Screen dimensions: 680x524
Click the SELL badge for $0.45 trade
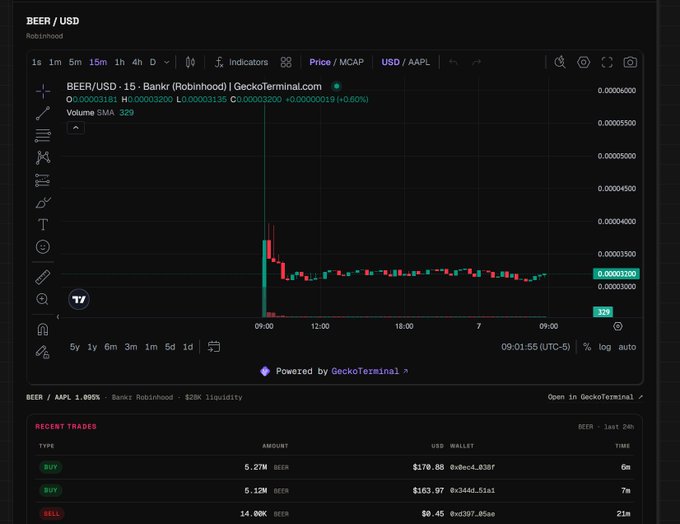[52, 514]
